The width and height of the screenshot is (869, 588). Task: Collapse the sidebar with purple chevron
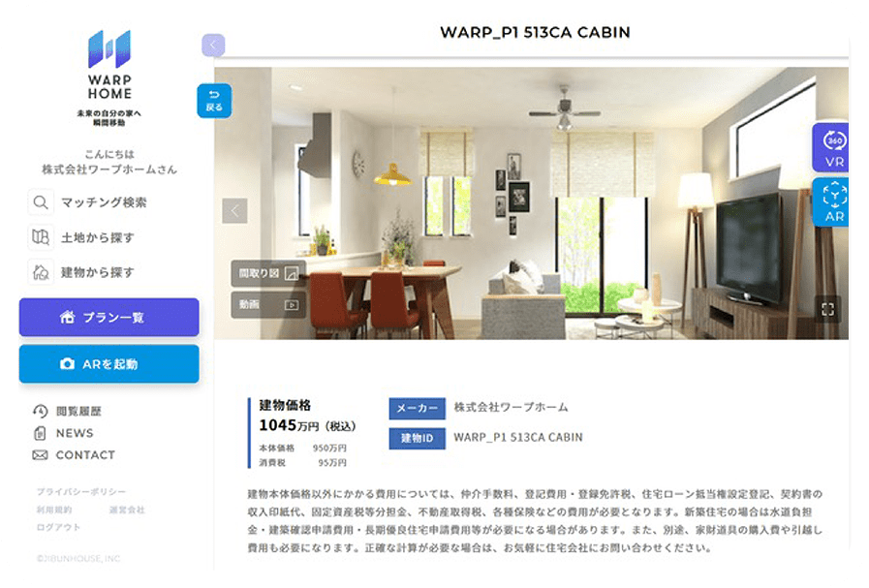pos(213,45)
